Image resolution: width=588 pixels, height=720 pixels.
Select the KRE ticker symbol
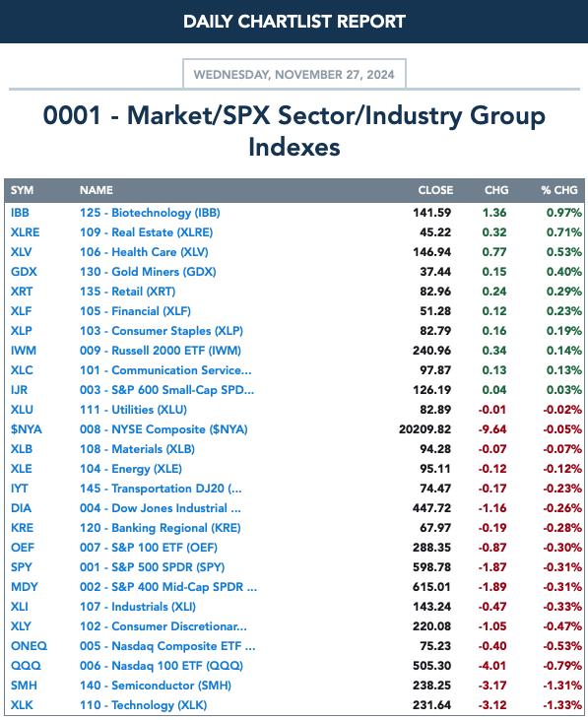[x=22, y=528]
